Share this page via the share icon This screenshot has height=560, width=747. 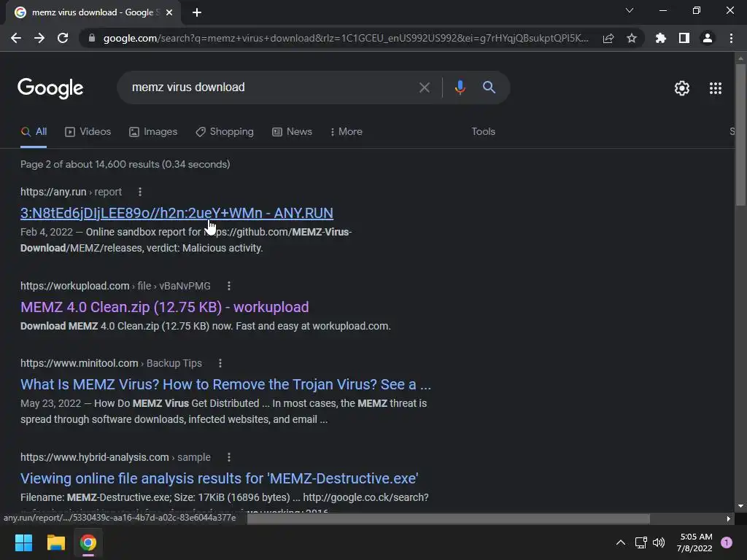click(x=608, y=38)
